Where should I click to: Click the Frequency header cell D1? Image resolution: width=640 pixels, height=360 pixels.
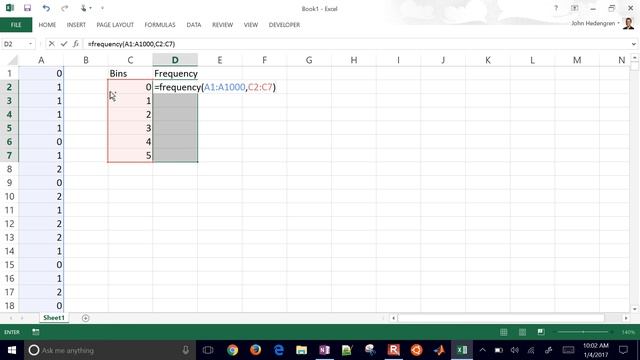click(175, 73)
